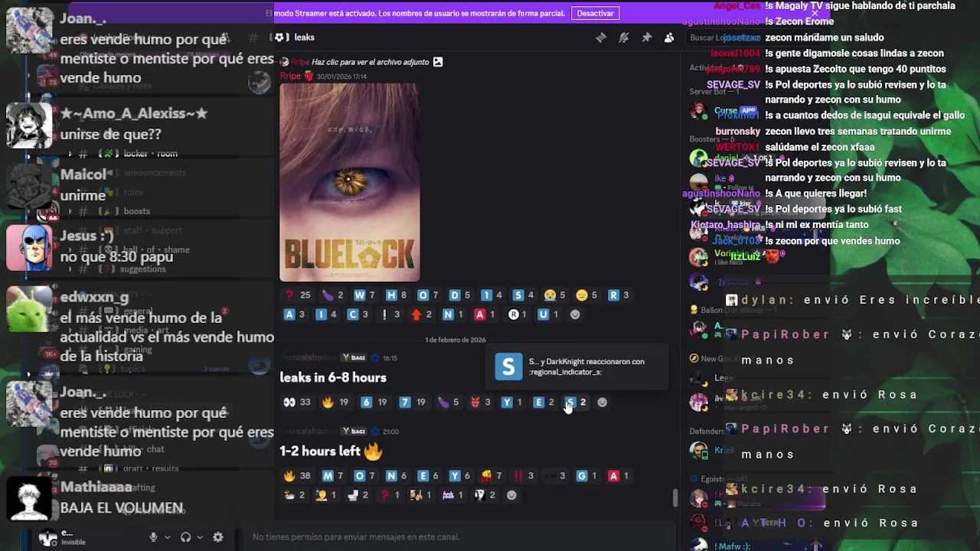Viewport: 980px width, 551px height.
Task: Open headphone output options arrow
Action: (x=200, y=537)
